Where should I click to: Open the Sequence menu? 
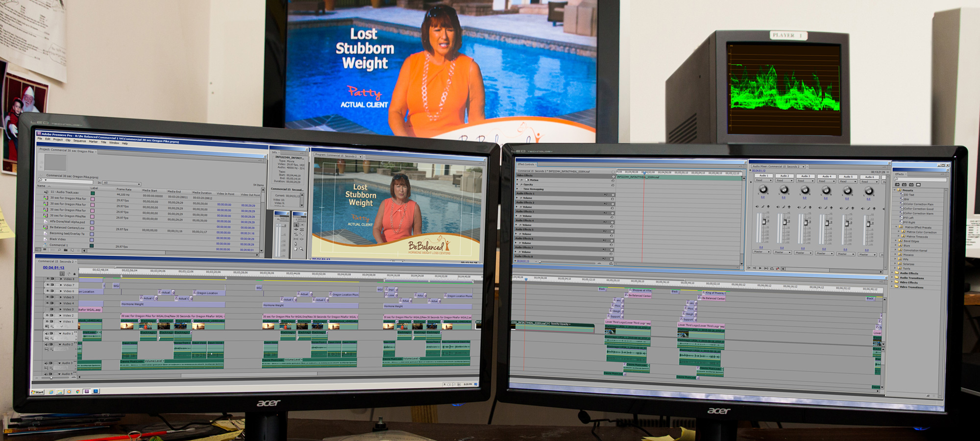(79, 141)
